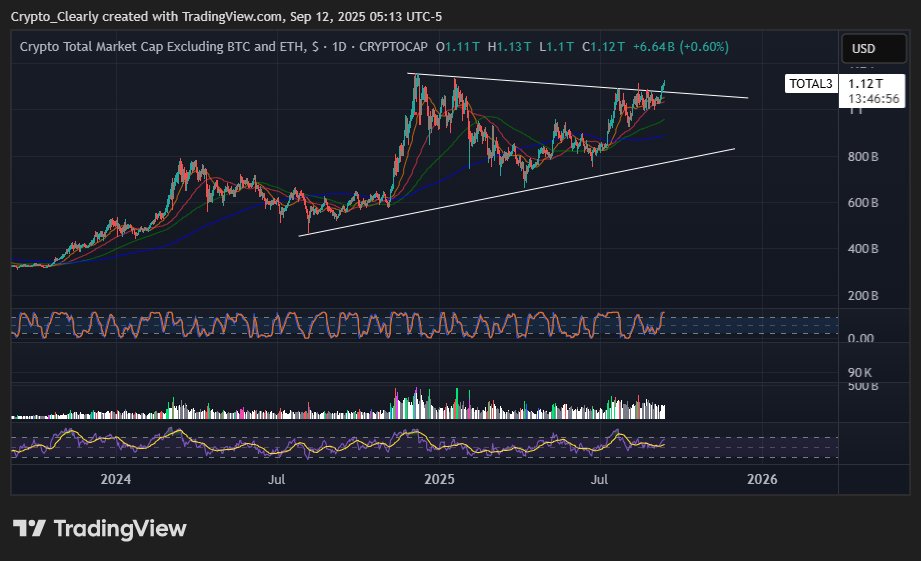Screen dimensions: 921x561
Task: Click the high value H1.13 T
Action: [x=509, y=46]
